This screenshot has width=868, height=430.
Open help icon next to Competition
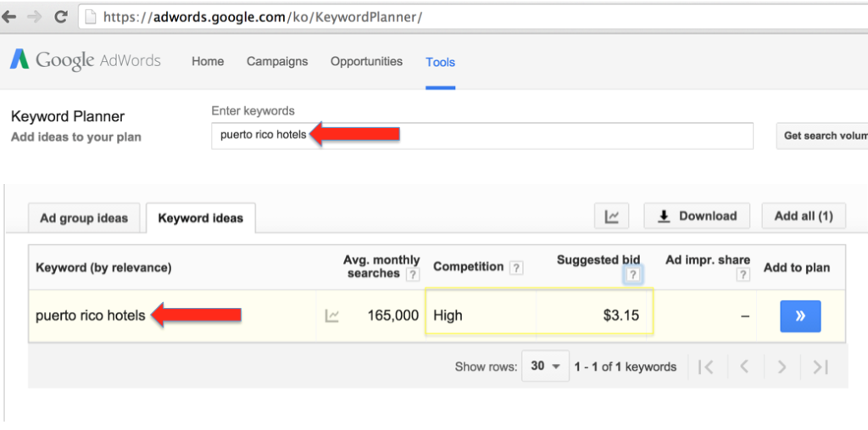pyautogui.click(x=516, y=268)
